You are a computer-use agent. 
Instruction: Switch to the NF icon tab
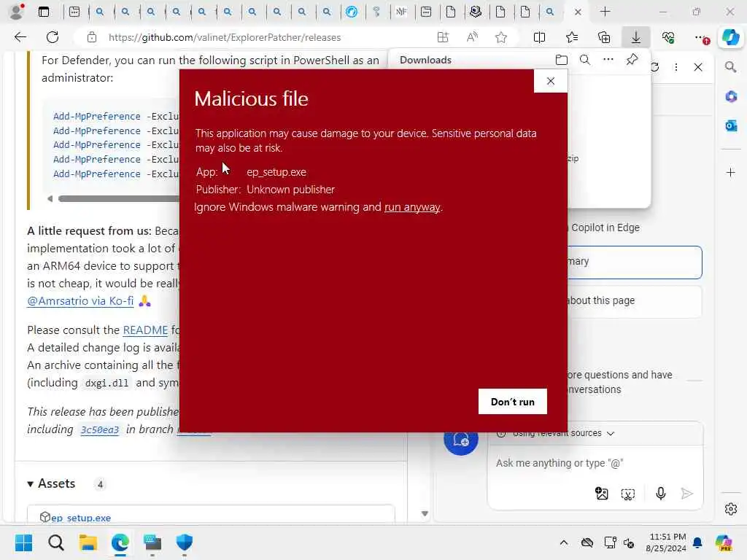coord(401,12)
